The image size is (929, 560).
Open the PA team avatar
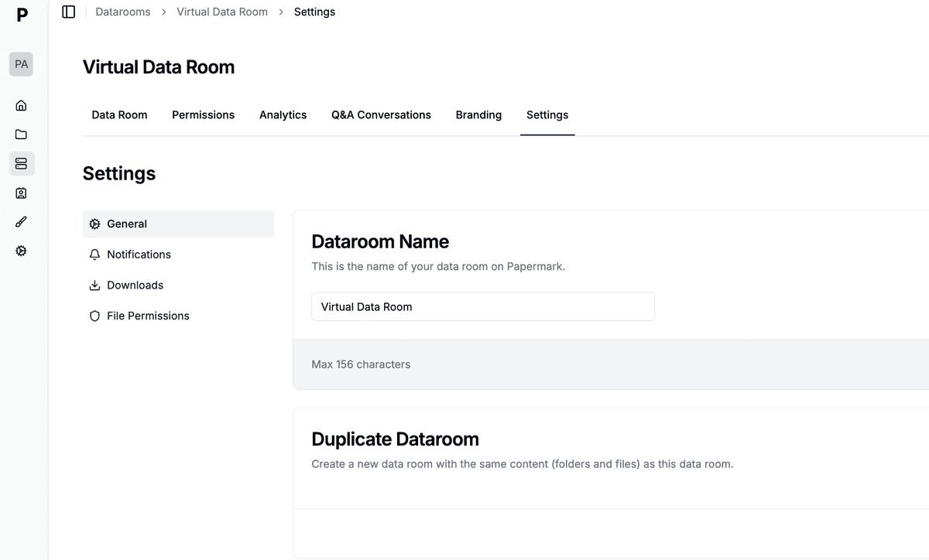coord(21,64)
